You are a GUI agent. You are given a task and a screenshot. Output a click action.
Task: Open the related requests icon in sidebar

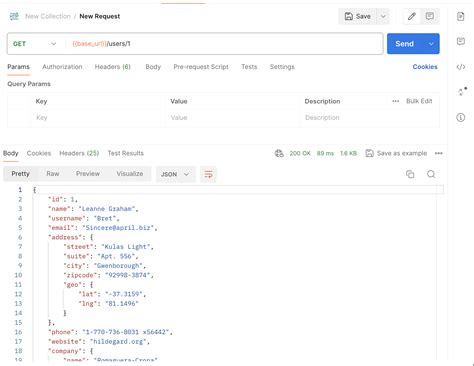coord(462,91)
